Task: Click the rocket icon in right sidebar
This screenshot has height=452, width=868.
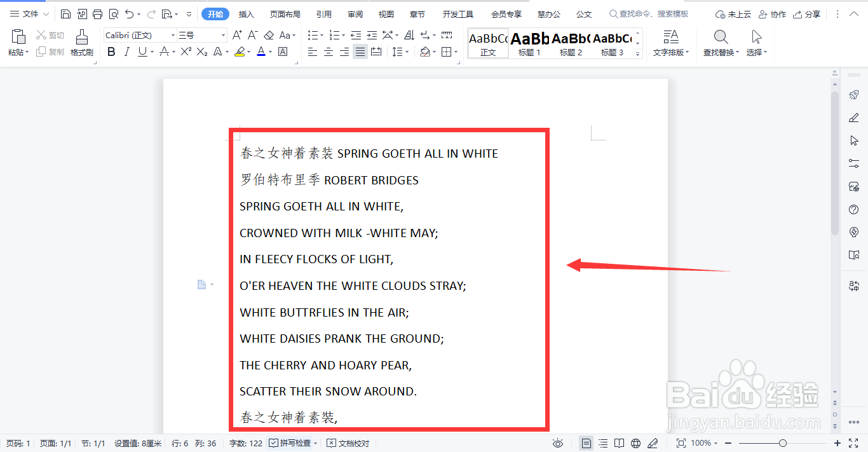Action: (854, 95)
